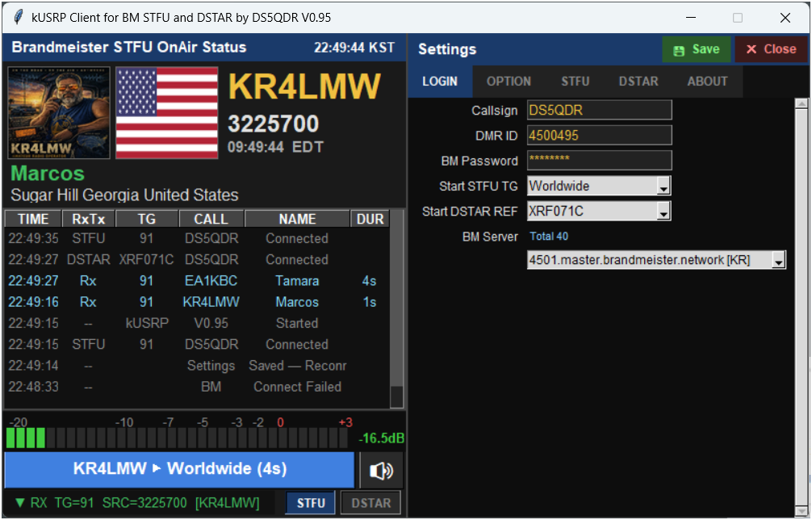Open the ABOUT tab

[707, 82]
